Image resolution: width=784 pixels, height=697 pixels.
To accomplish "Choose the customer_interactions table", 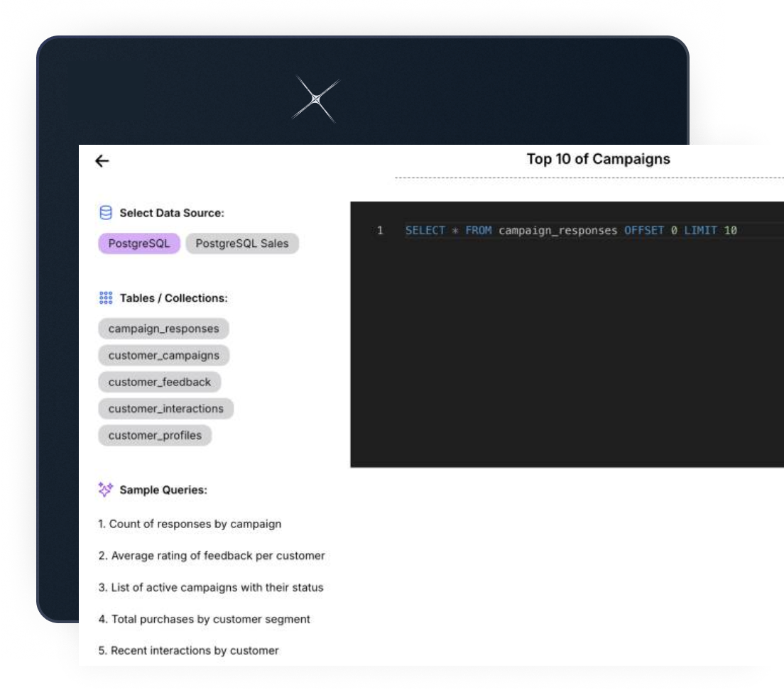I will pos(166,409).
